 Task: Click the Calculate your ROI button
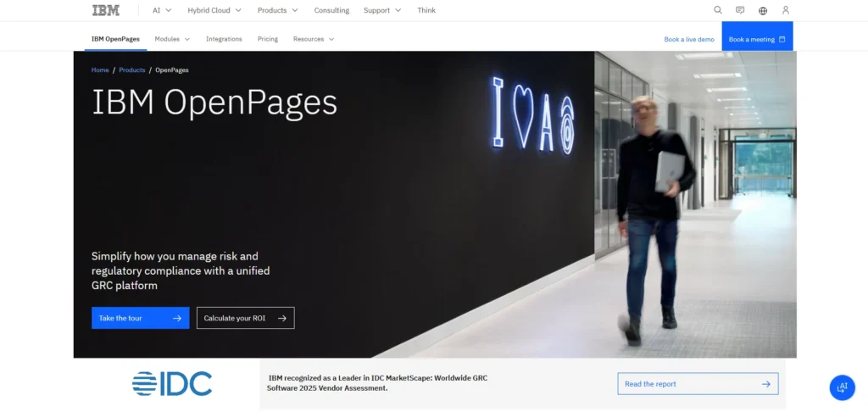246,318
